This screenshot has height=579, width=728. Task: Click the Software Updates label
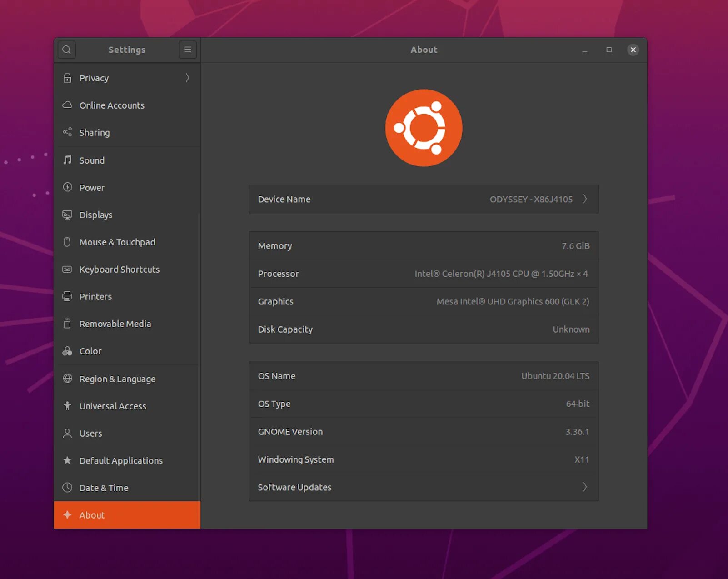tap(295, 487)
